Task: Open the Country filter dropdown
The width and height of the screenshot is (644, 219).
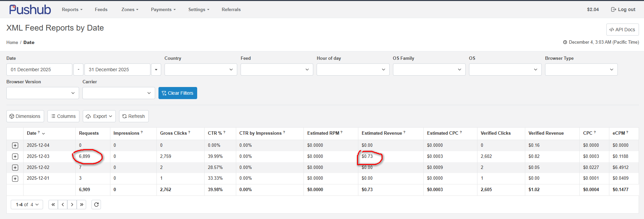Action: [201, 70]
